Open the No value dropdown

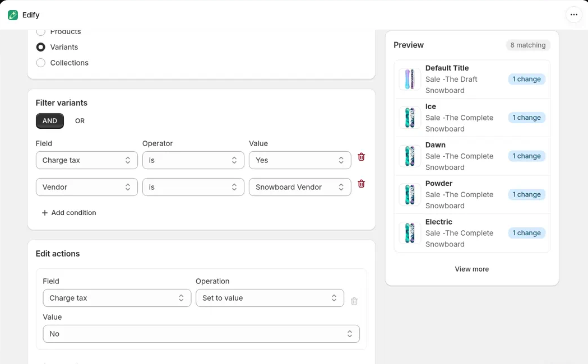tap(201, 334)
